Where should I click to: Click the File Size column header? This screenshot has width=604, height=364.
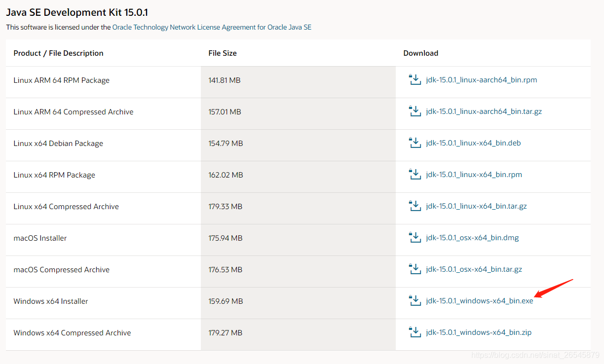223,53
